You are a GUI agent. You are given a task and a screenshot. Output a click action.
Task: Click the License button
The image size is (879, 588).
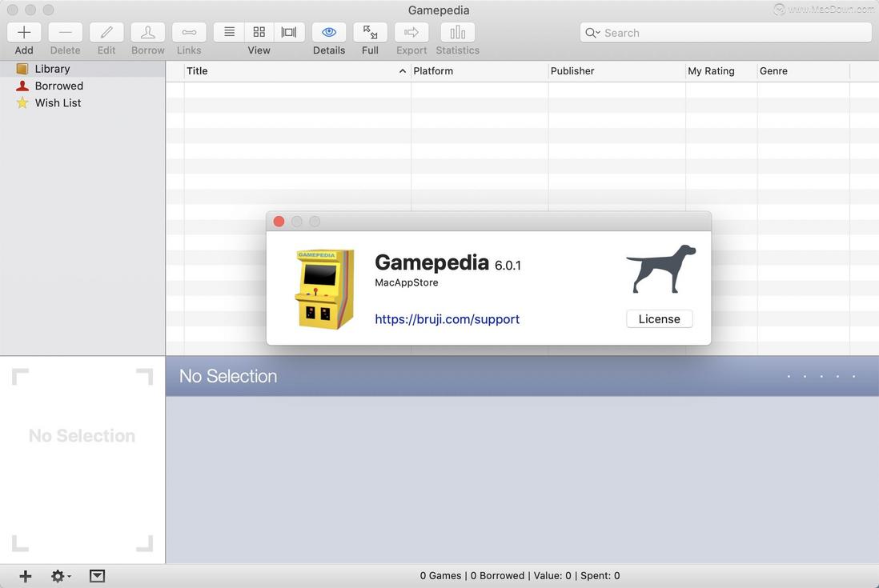coord(660,319)
